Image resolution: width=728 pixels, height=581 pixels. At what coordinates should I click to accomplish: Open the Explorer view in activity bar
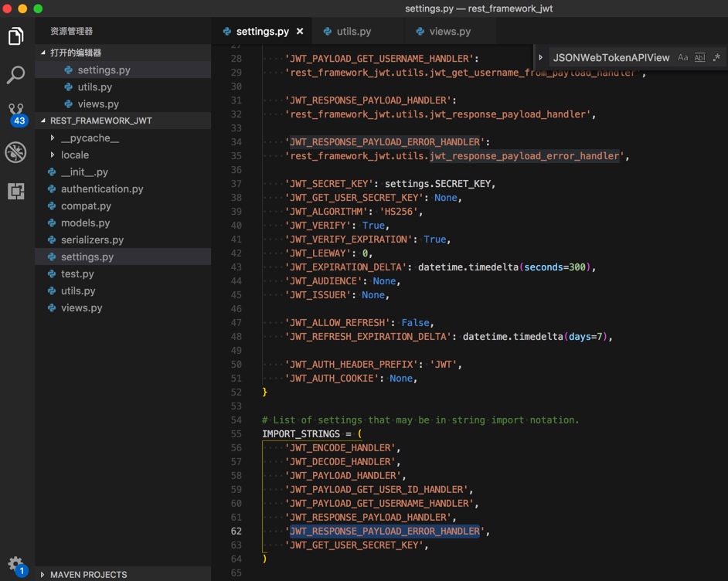coord(15,36)
